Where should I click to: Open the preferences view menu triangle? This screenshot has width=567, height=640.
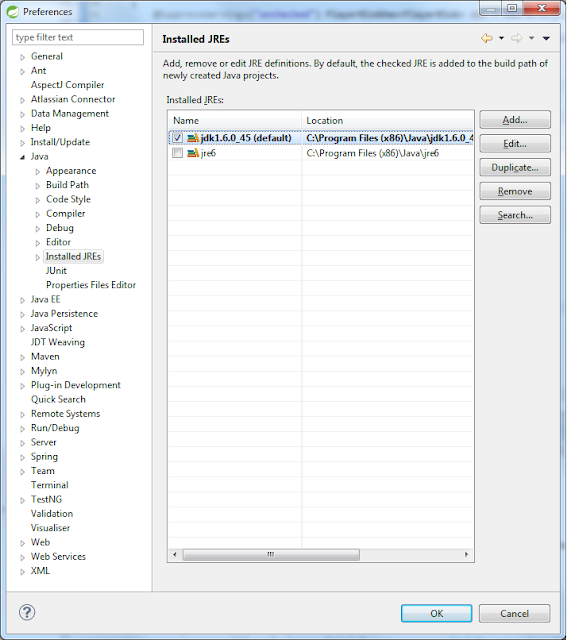point(546,38)
